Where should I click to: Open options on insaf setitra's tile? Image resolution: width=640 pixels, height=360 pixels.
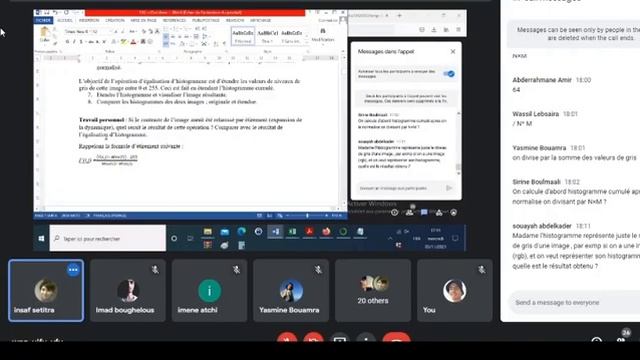coord(73,270)
